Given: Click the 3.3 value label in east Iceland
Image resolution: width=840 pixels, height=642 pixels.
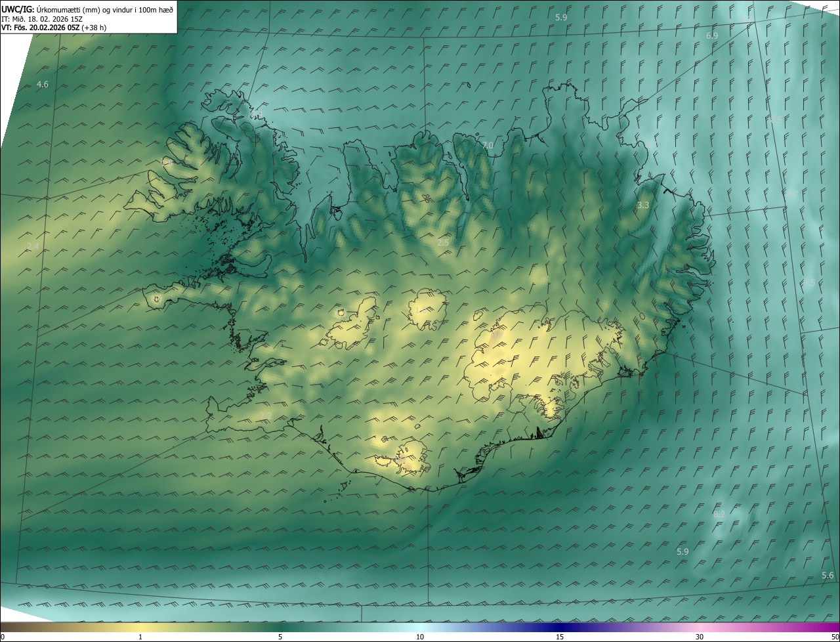Looking at the screenshot, I should [643, 205].
